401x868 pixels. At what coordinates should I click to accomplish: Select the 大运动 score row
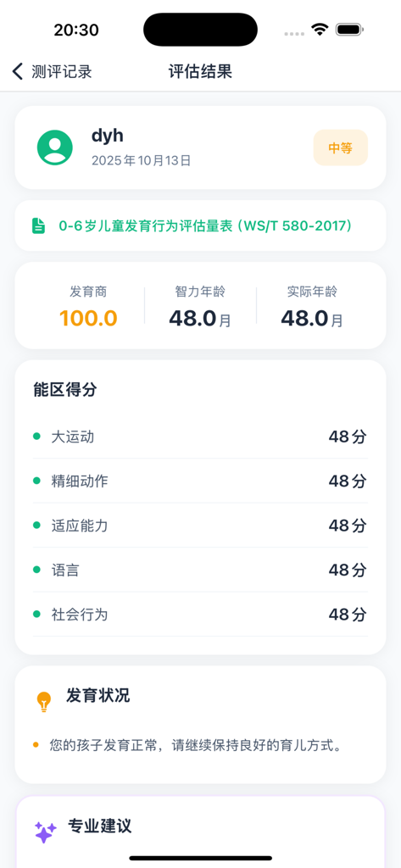point(200,437)
